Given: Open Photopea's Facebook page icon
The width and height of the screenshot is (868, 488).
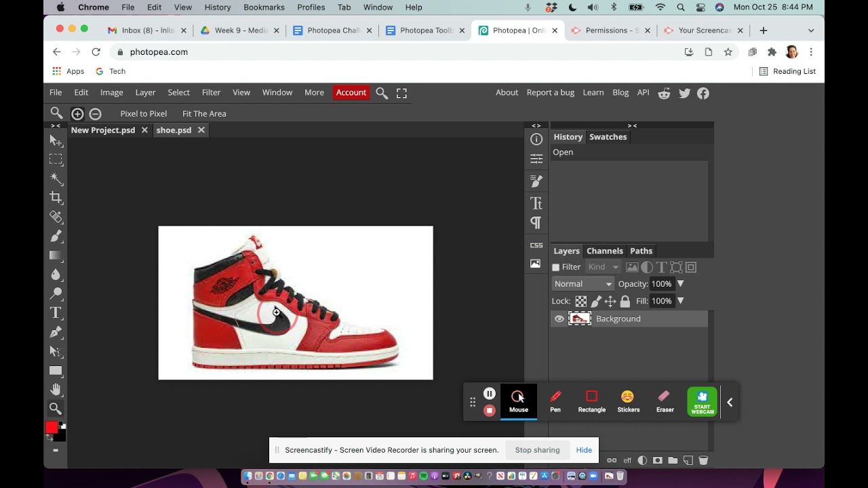Looking at the screenshot, I should pyautogui.click(x=703, y=94).
